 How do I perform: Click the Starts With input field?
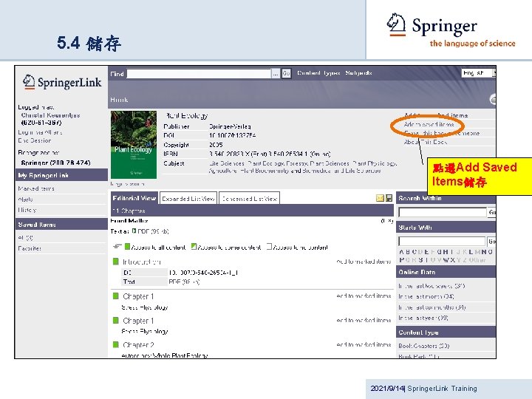(x=442, y=241)
